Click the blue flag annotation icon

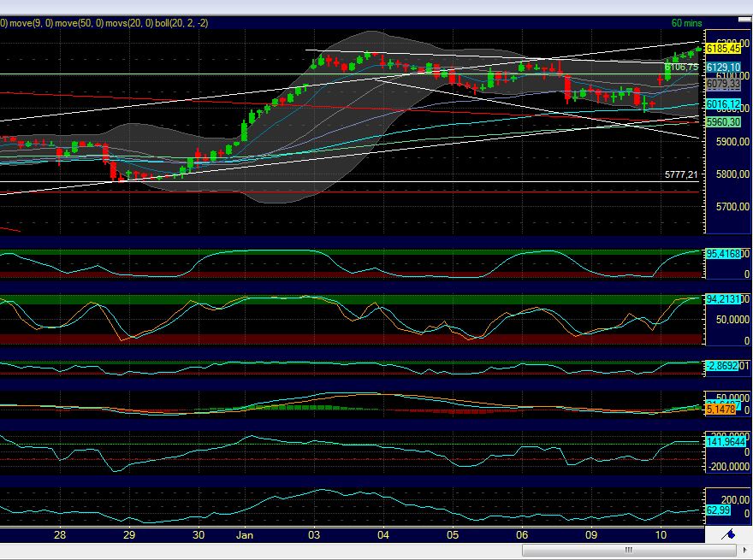(x=730, y=535)
